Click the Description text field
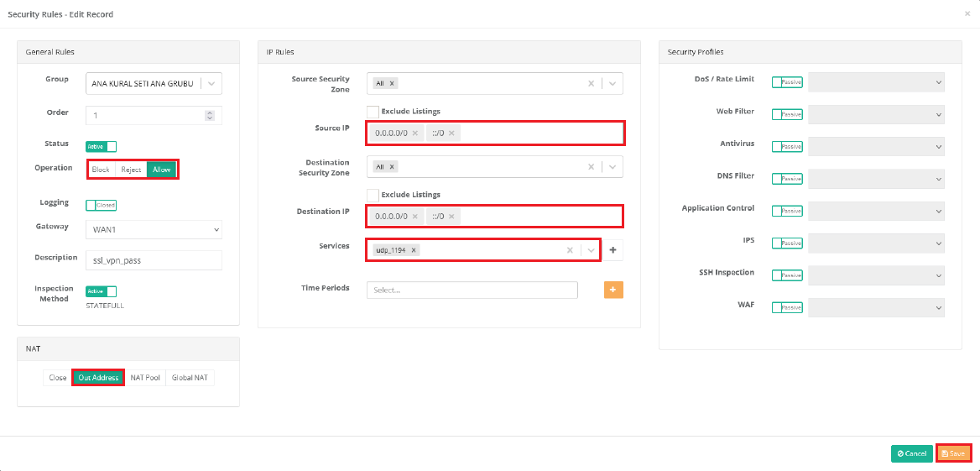The width and height of the screenshot is (980, 471). point(154,260)
